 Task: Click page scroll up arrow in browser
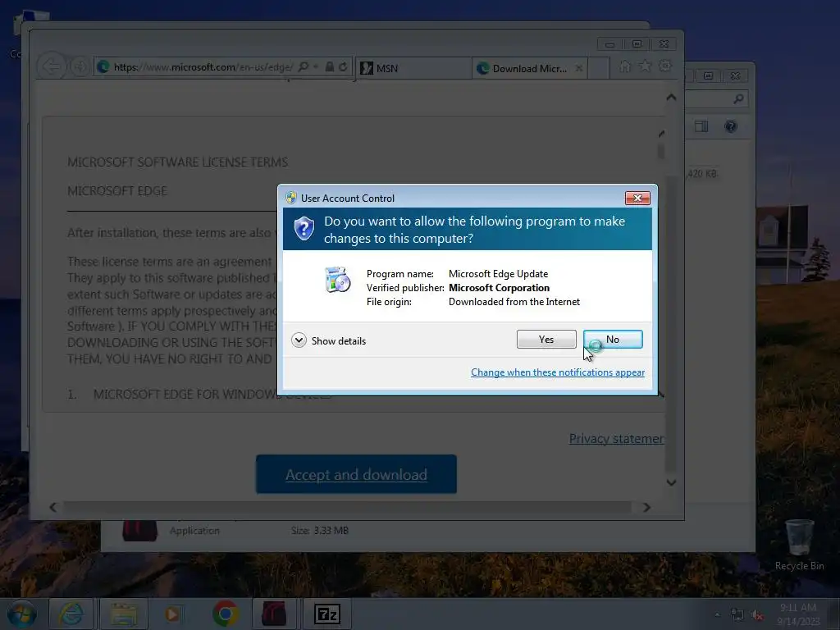[671, 97]
